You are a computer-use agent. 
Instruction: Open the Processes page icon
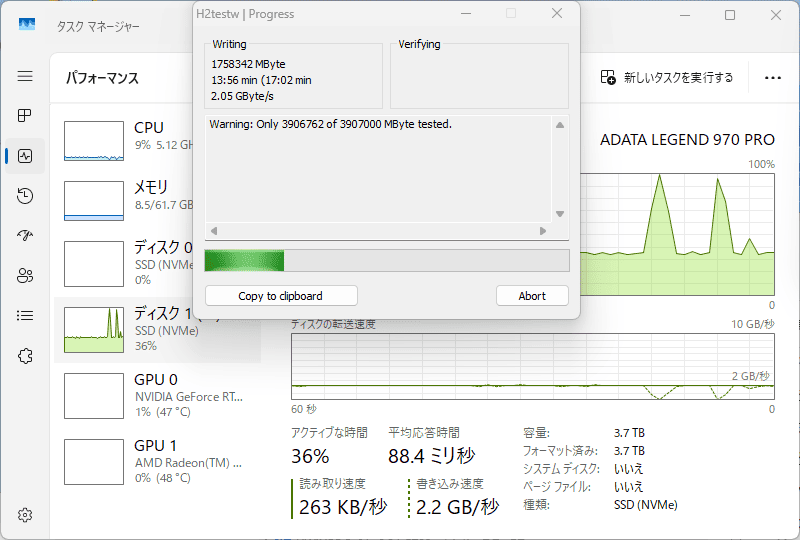(x=25, y=116)
